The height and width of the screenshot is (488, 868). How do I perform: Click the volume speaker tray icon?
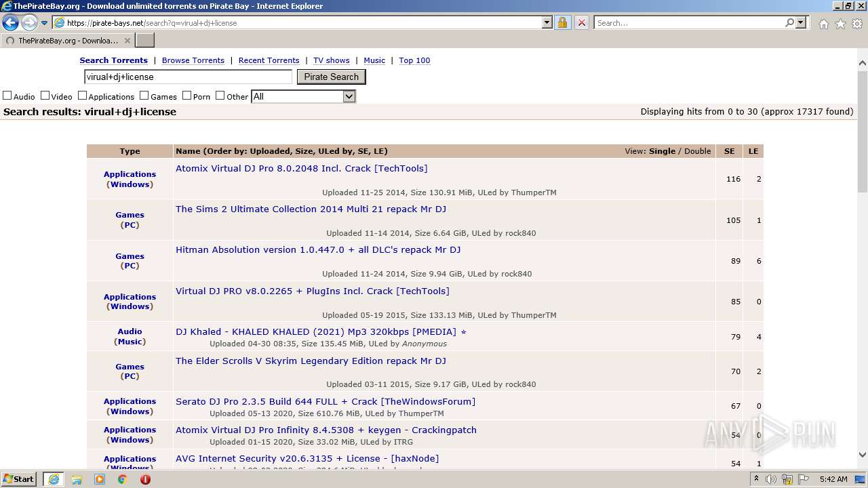[x=771, y=479]
